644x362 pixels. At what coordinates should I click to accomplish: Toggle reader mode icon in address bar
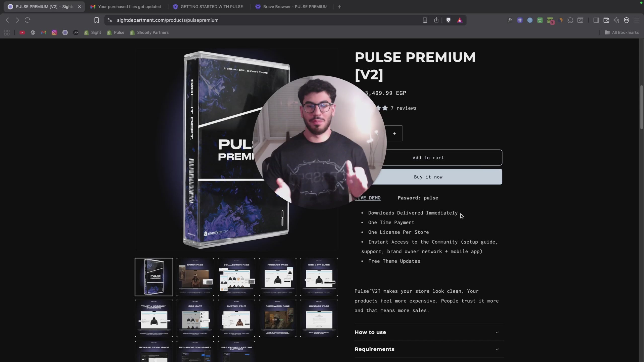pos(425,20)
